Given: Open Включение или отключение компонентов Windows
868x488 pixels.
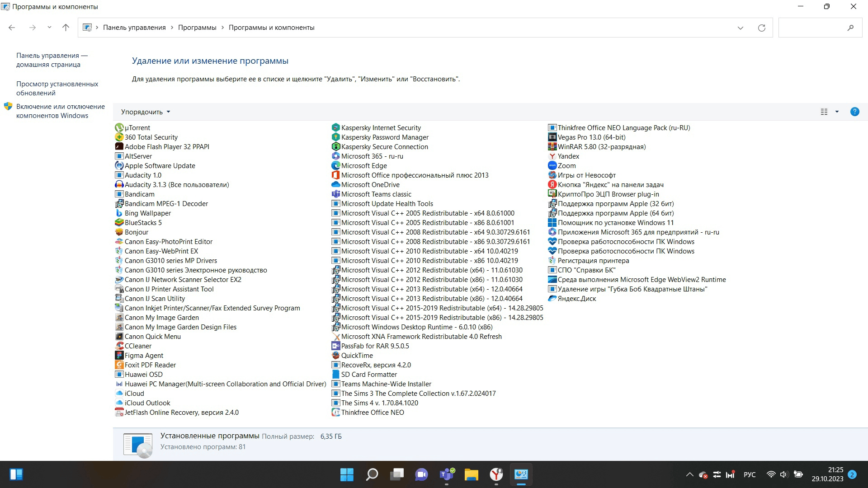Looking at the screenshot, I should pos(61,111).
